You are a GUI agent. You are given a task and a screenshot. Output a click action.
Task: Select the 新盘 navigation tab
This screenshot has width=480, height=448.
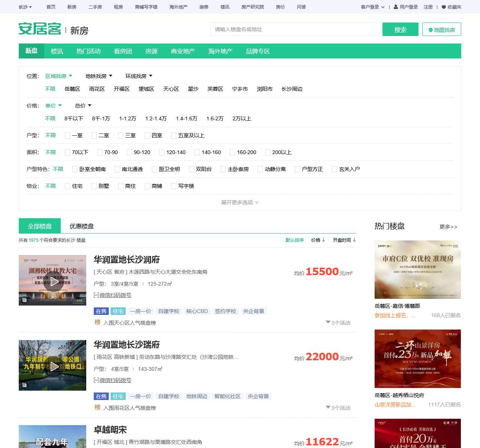pyautogui.click(x=31, y=51)
